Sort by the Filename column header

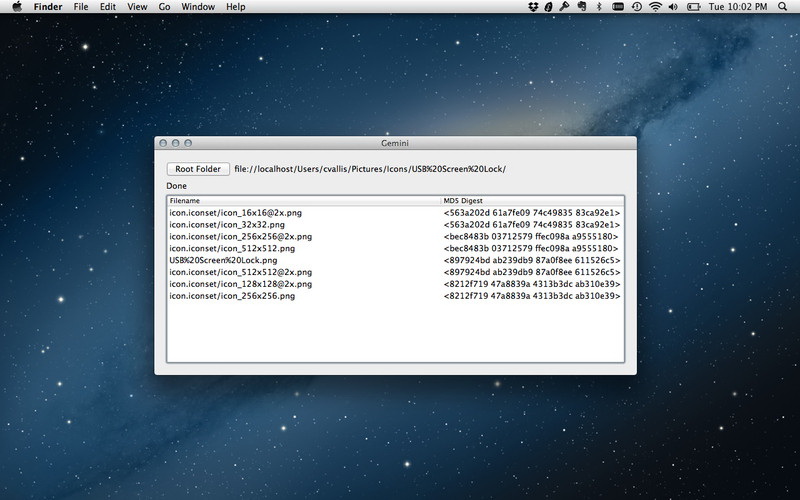300,201
